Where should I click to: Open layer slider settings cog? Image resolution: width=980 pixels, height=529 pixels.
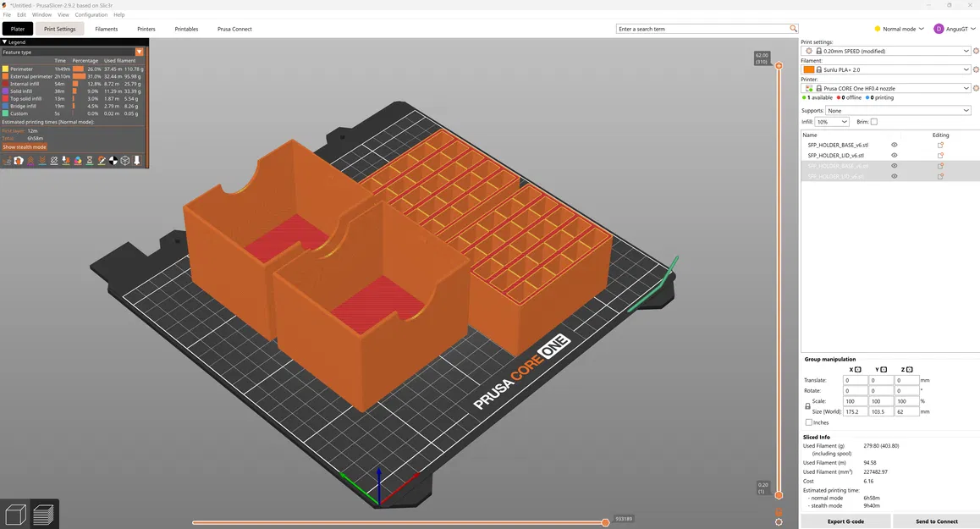[779, 521]
